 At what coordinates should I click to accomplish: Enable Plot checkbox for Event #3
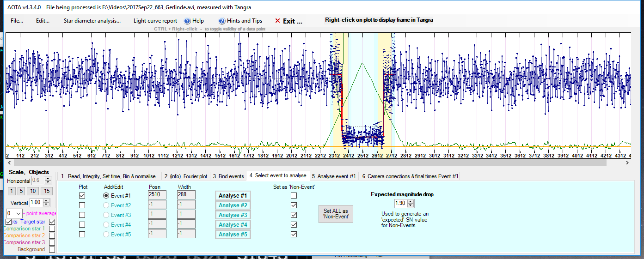82,215
